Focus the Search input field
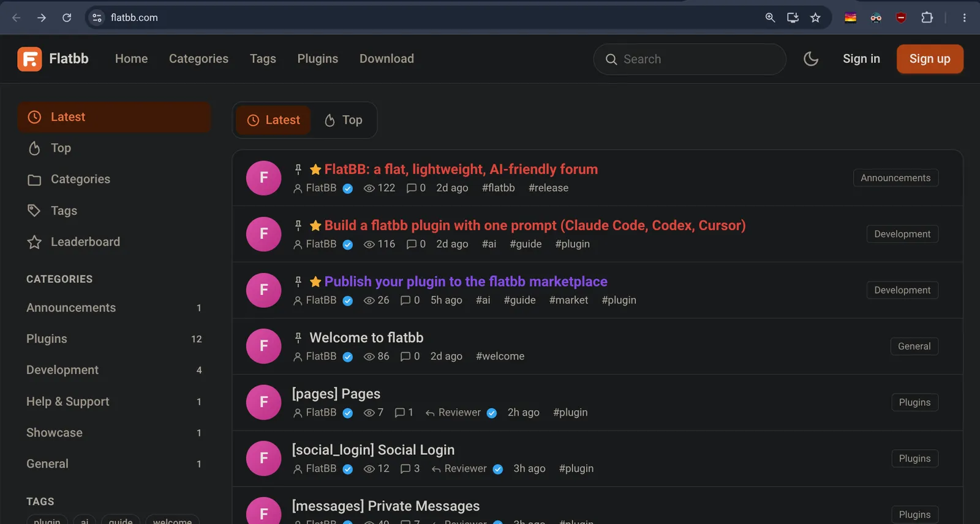 pos(690,59)
